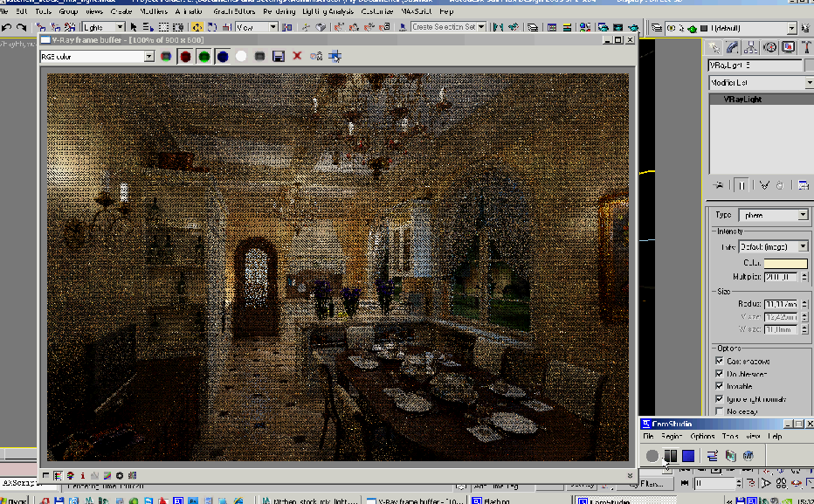Viewport: 814px width, 504px height.
Task: Toggle Show End Result button
Action: [742, 185]
